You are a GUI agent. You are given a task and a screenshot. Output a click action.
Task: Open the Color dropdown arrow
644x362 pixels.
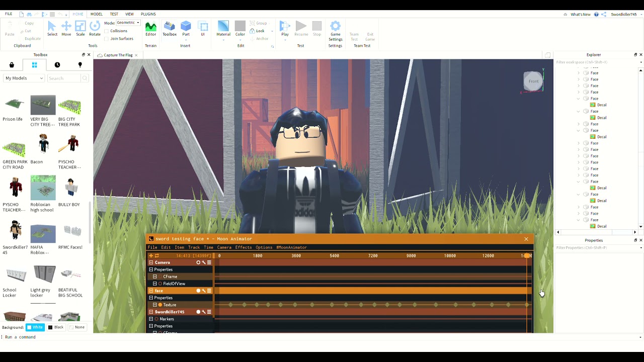click(x=240, y=39)
